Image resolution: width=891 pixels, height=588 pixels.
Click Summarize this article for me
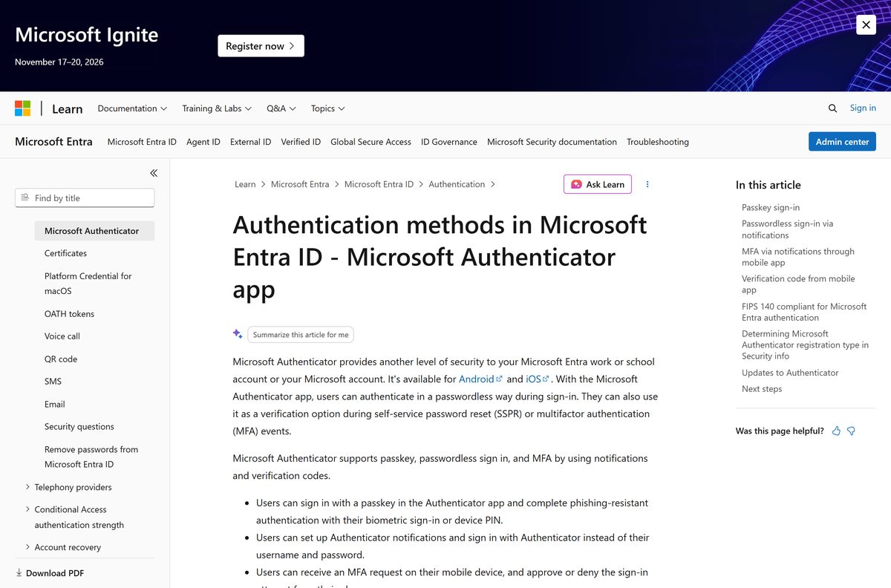tap(301, 335)
